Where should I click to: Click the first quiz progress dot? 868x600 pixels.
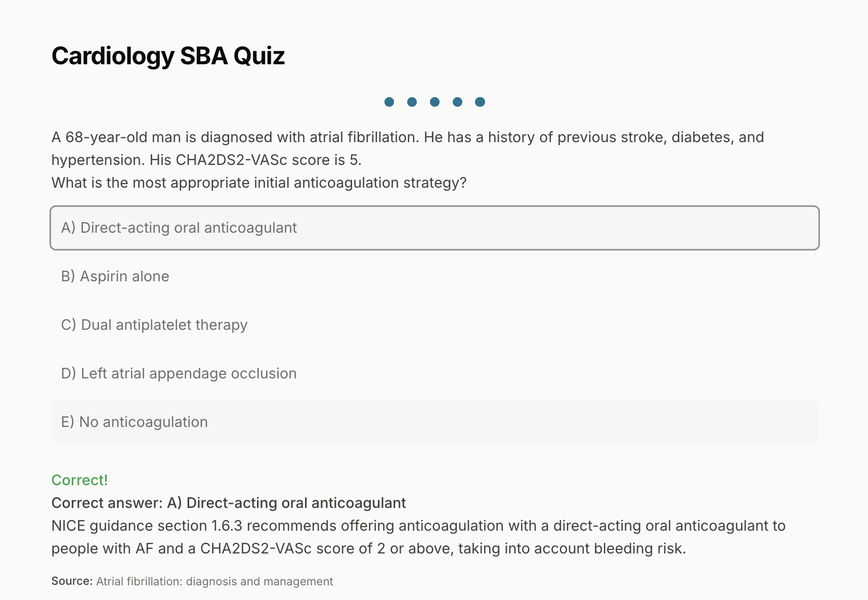[x=389, y=102]
